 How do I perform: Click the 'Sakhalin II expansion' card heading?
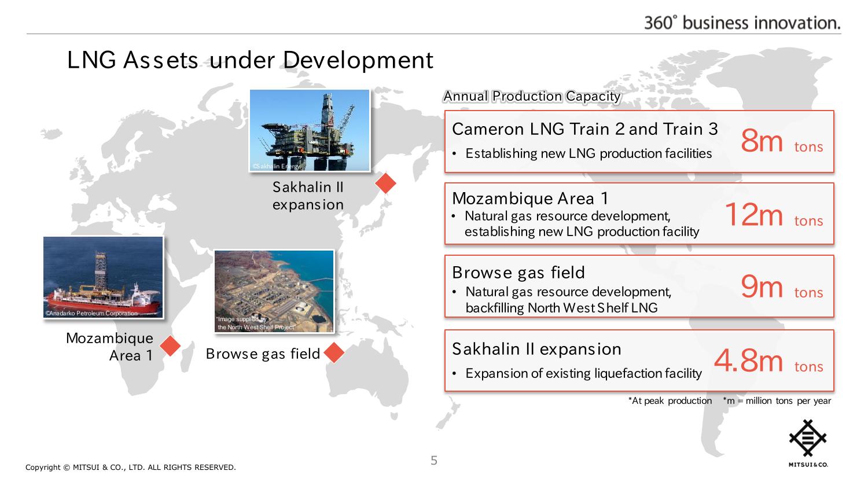click(536, 349)
